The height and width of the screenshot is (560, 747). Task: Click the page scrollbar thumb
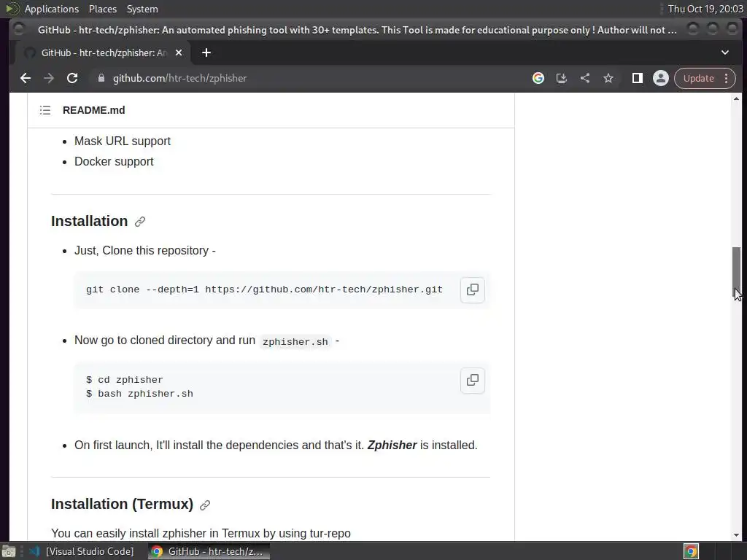pyautogui.click(x=736, y=271)
